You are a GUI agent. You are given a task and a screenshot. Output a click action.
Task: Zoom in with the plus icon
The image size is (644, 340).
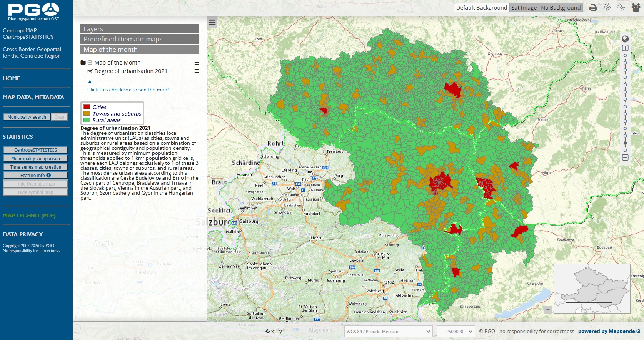coord(625,48)
